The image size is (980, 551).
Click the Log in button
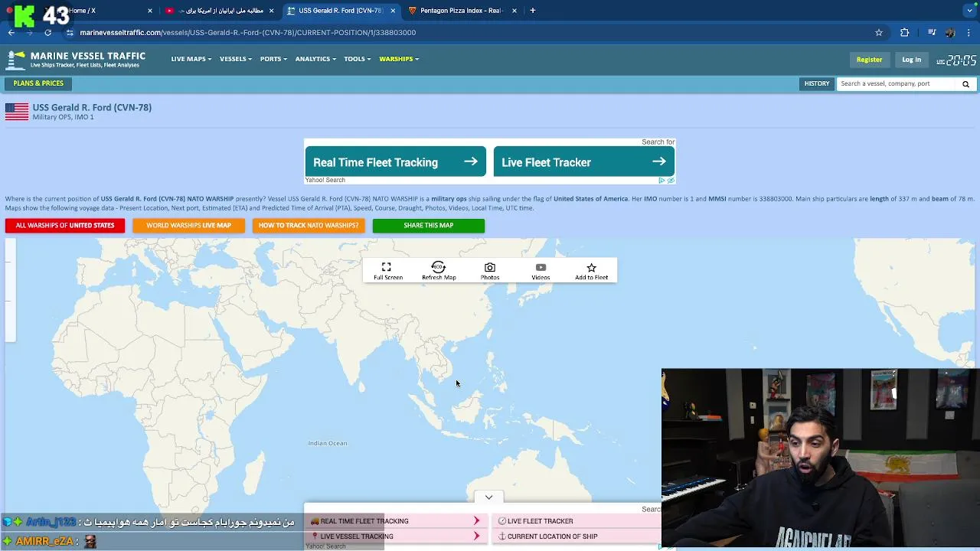tap(911, 60)
